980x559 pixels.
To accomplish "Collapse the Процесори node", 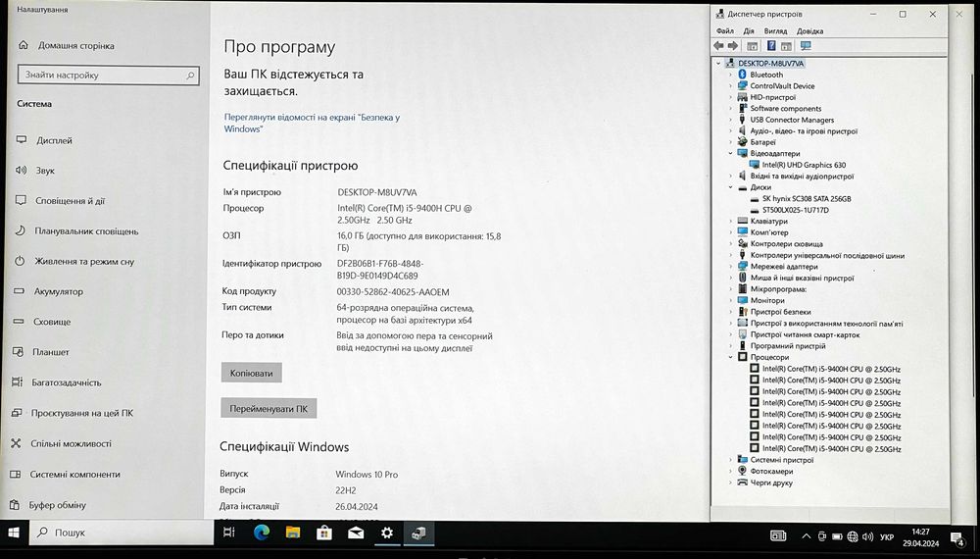I will click(730, 357).
